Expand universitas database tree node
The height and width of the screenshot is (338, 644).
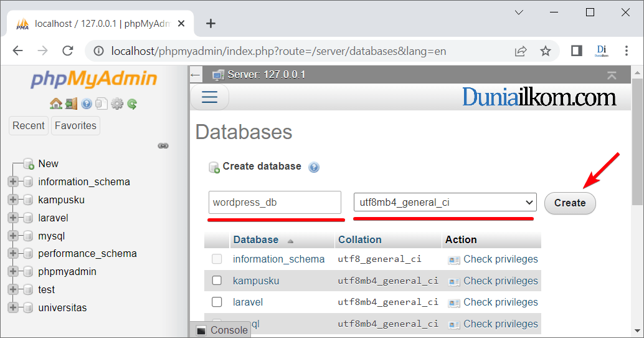point(12,307)
